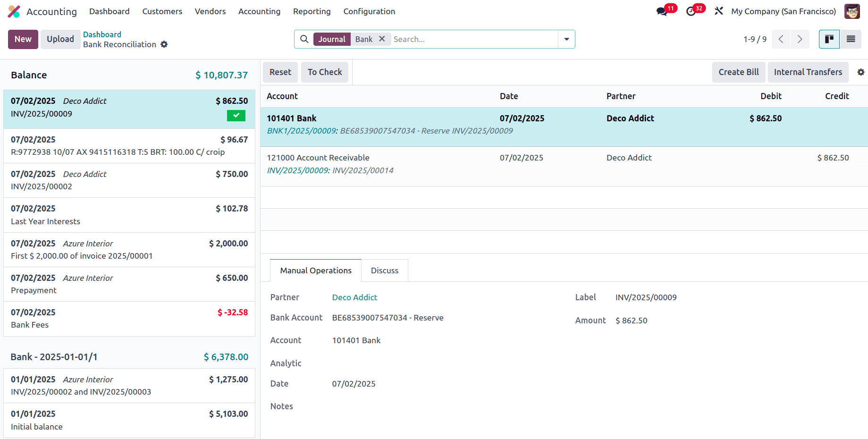
Task: Click the Account field 101401 Bank
Action: coord(356,340)
